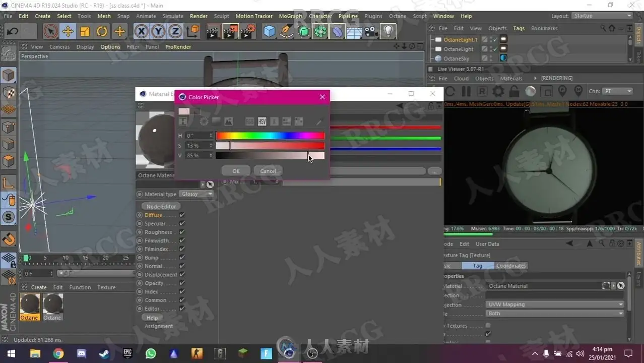Open the MoGraph menu
Screen dimensions: 644x363
pos(290,16)
